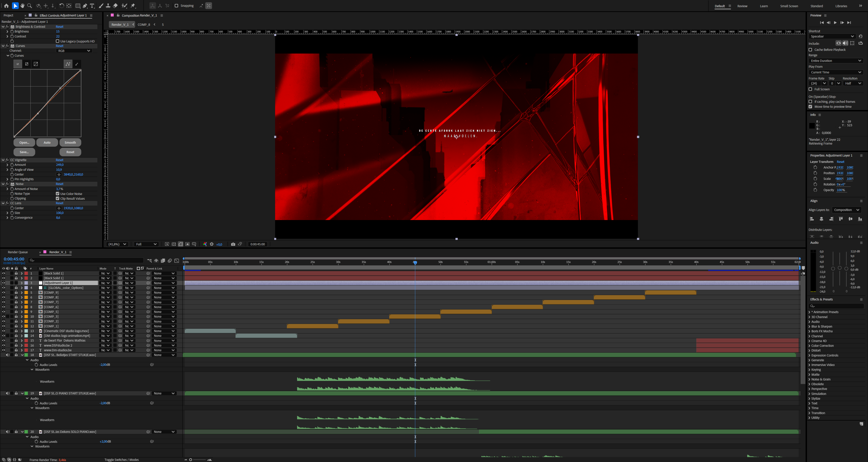Open the preview Resolution Half dropdown
Screen dimensions: 868x462
(853, 84)
